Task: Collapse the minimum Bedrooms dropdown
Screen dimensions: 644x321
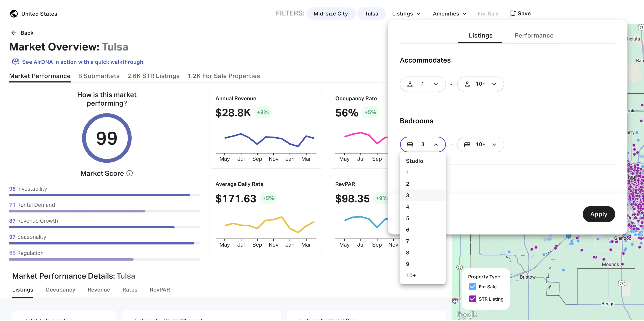Action: [x=422, y=145]
